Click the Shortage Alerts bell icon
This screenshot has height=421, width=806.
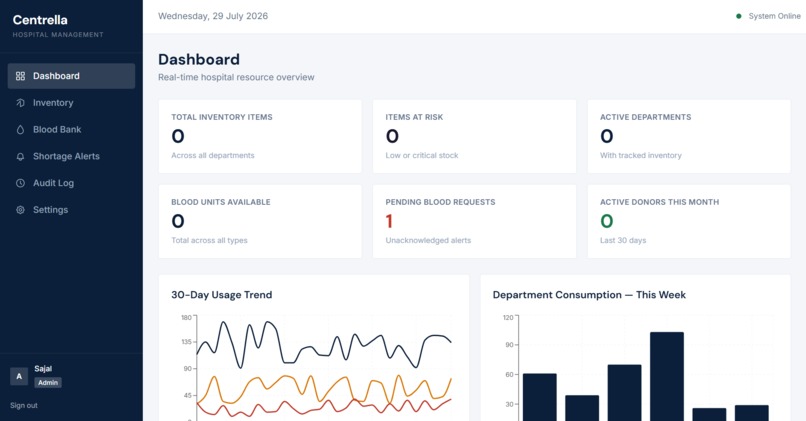[20, 156]
